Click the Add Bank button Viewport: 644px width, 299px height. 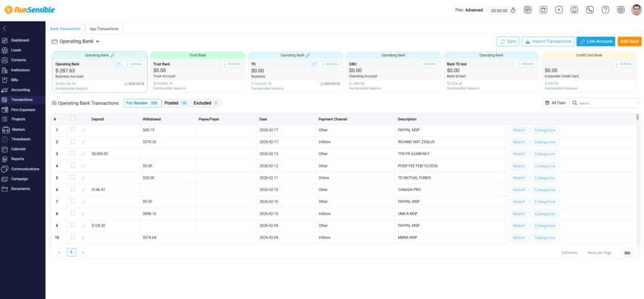630,42
